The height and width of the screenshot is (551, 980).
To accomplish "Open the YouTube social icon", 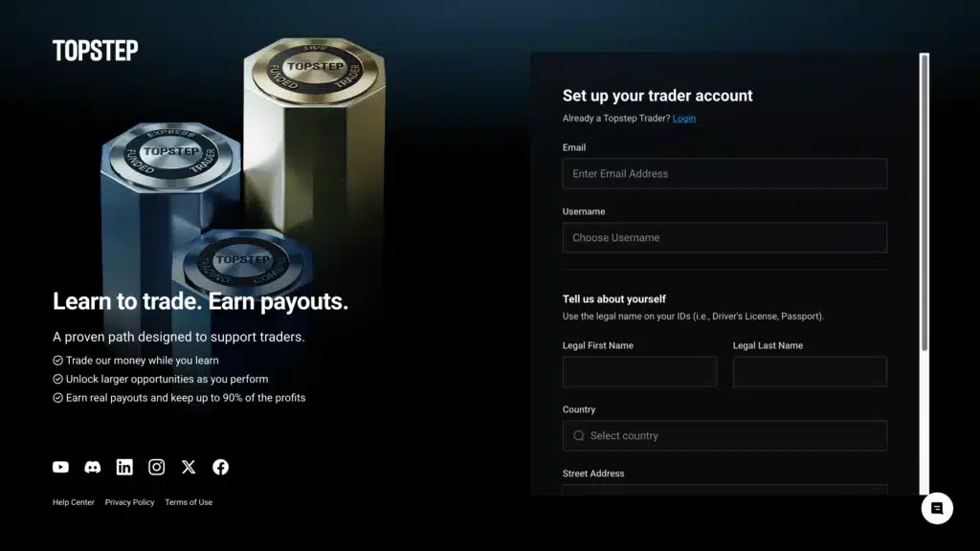I will tap(60, 467).
